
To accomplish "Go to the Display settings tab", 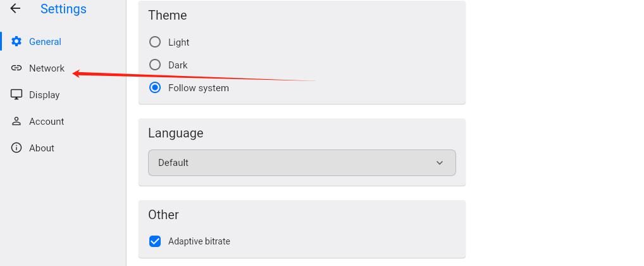I will click(x=44, y=95).
